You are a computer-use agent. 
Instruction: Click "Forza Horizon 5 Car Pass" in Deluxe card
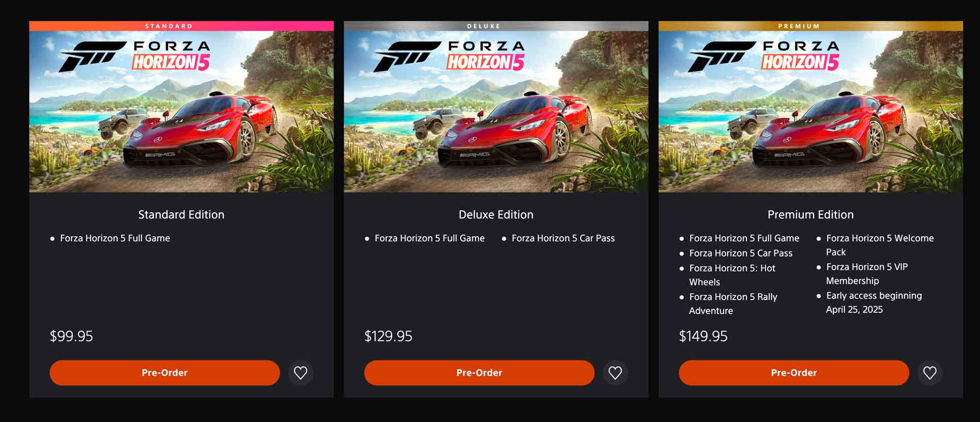point(563,238)
